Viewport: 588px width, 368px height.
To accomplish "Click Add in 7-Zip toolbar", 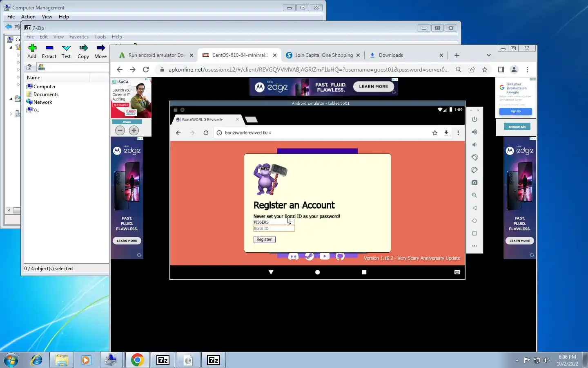I will (x=32, y=52).
